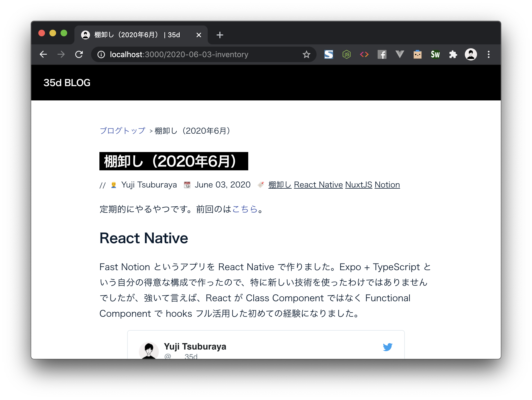
Task: Click the tag label icon before tags
Action: point(261,185)
